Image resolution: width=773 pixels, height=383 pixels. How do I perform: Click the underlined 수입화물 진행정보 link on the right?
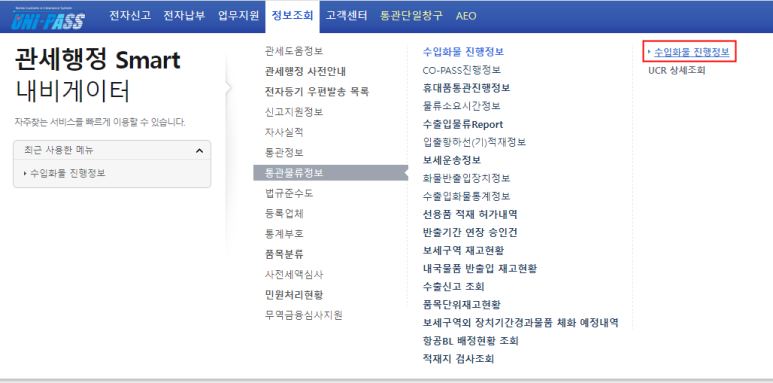(691, 52)
